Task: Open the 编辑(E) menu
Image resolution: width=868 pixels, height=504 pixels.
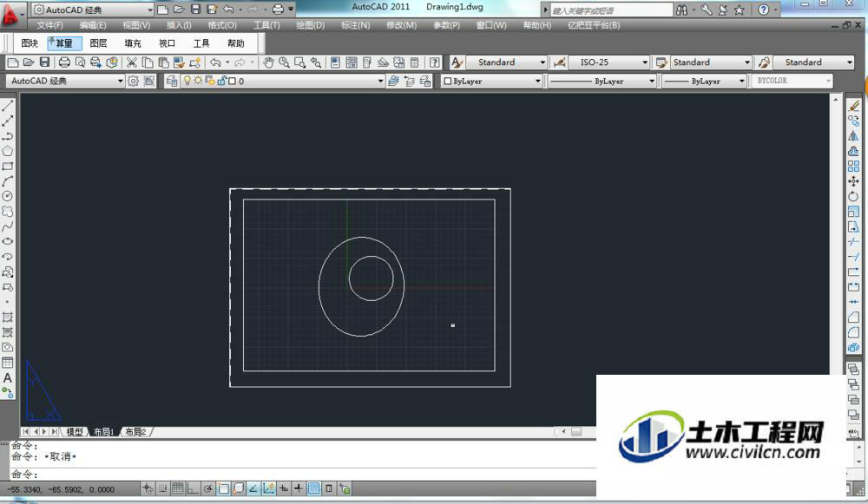Action: 93,25
